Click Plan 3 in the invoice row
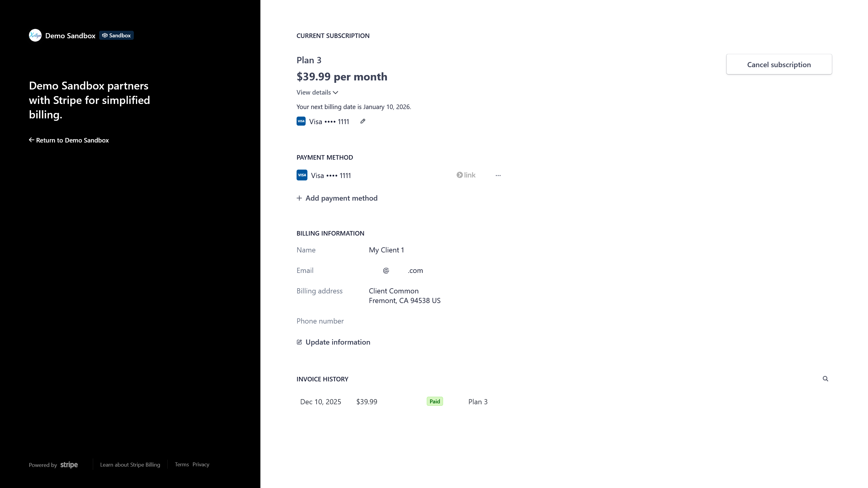Viewport: 868px width, 488px height. pos(478,402)
